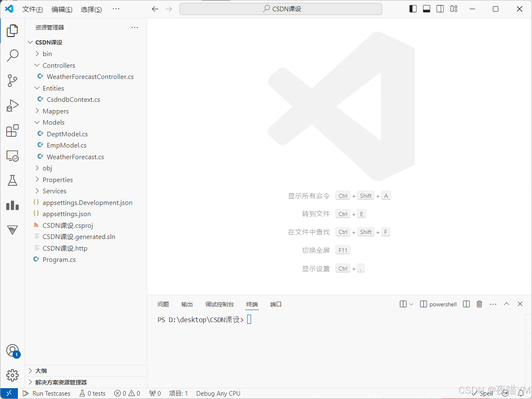Screen dimensions: 532x399
Task: Open Explorer panel more actions ellipsis
Action: 135,27
